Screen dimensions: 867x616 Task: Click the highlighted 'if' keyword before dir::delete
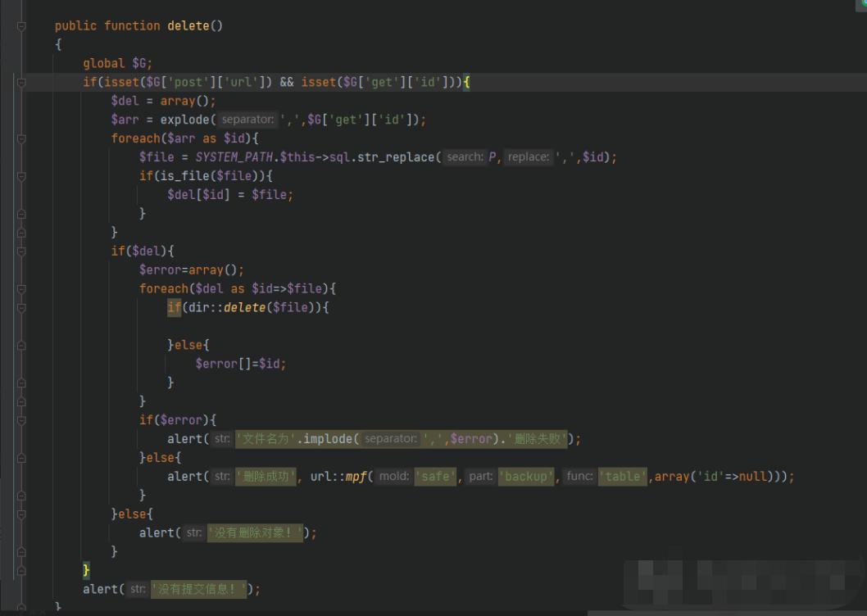[174, 307]
